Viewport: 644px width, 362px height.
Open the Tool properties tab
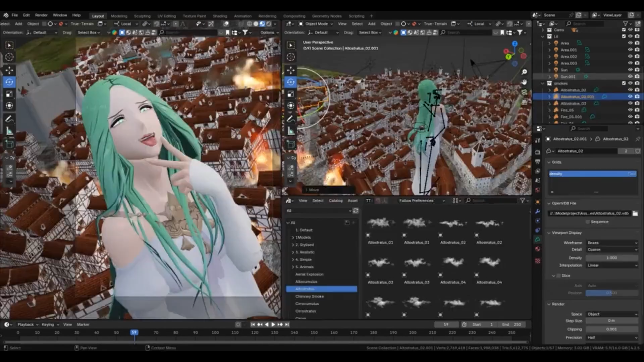tap(538, 140)
